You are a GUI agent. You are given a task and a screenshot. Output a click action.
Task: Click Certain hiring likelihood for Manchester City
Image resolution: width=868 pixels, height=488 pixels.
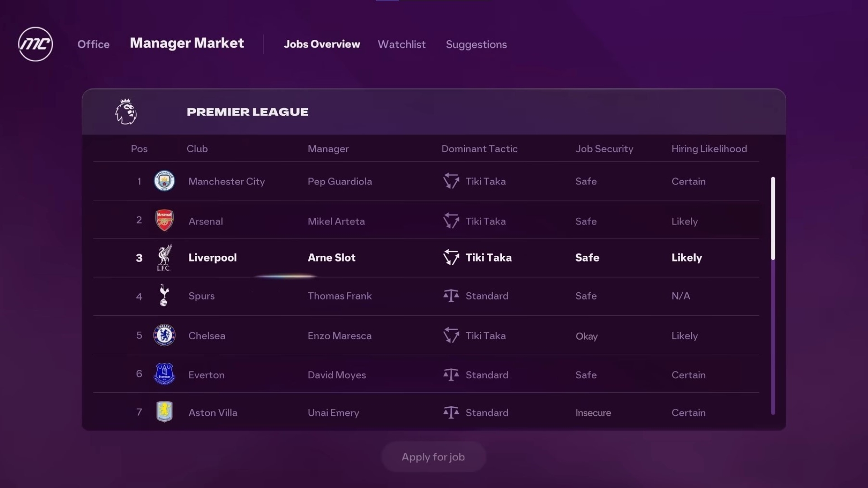(x=688, y=182)
